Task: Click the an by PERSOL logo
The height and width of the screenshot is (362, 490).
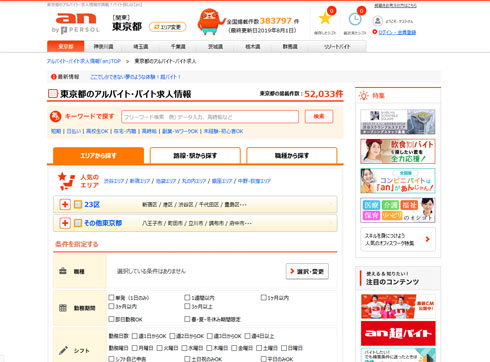Action: pos(76,23)
